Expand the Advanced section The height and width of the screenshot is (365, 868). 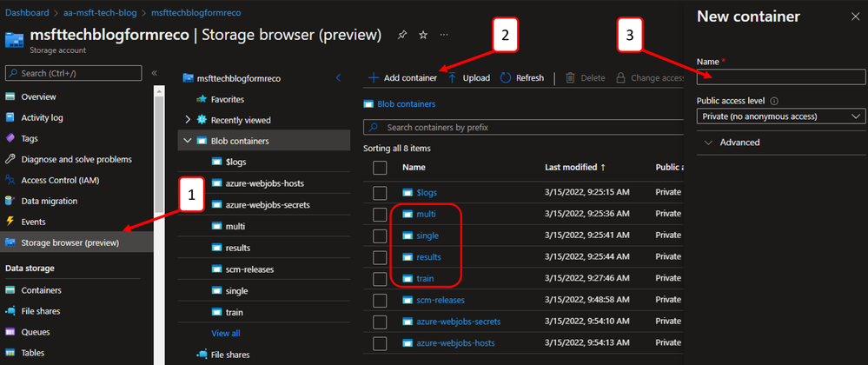click(732, 143)
